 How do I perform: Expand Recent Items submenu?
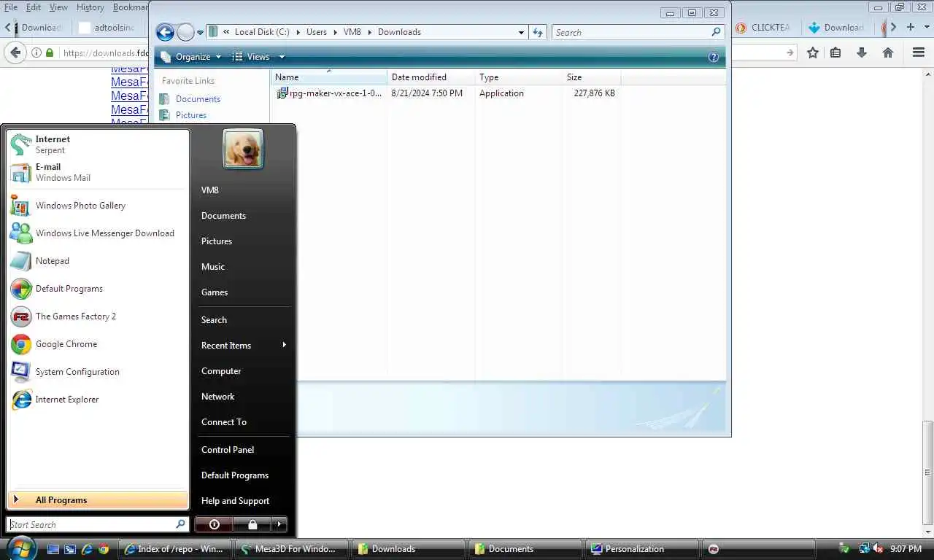coord(243,346)
